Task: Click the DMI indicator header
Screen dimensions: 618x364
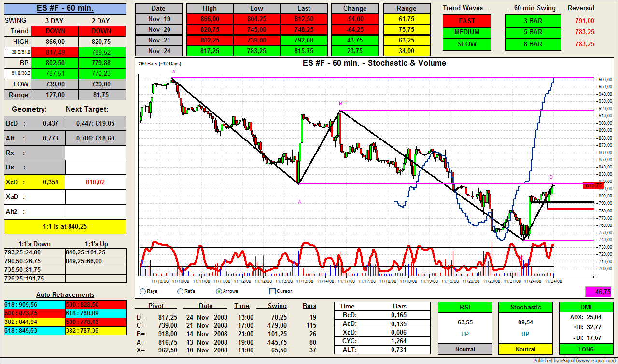Action: 586,307
